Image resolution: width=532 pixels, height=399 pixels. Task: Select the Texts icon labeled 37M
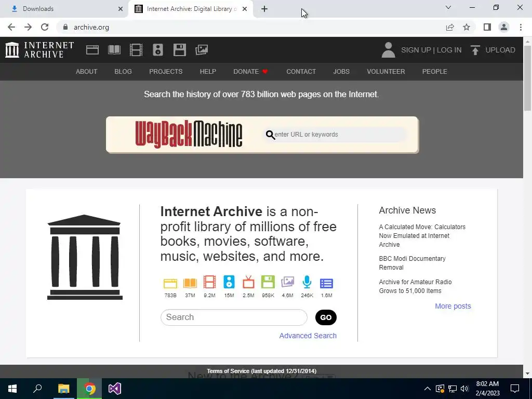click(x=190, y=283)
